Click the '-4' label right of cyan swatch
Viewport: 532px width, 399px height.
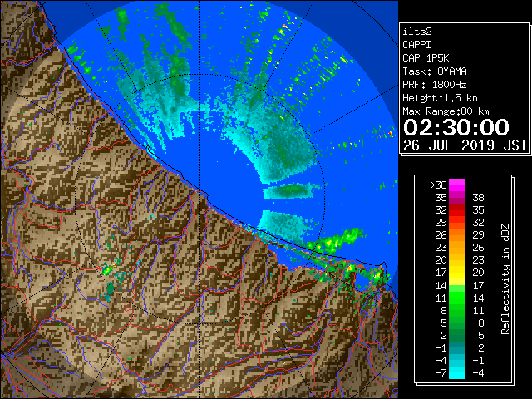(x=478, y=373)
